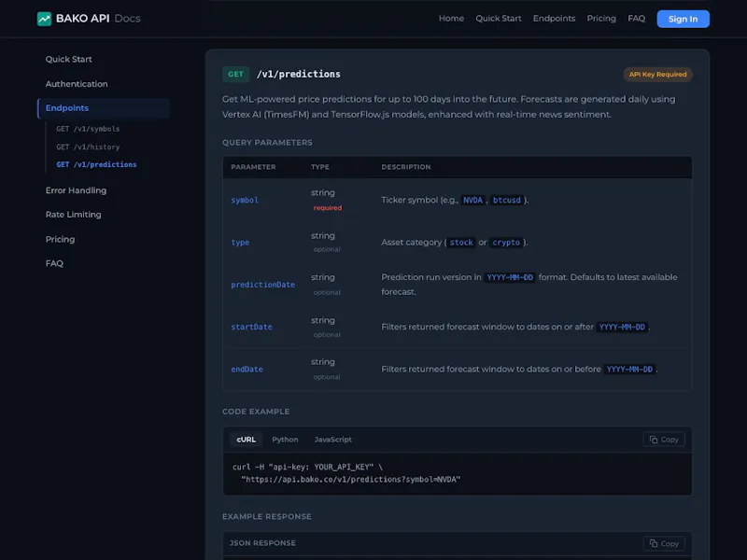Open the Home link in top navigation
The image size is (747, 560).
[451, 19]
